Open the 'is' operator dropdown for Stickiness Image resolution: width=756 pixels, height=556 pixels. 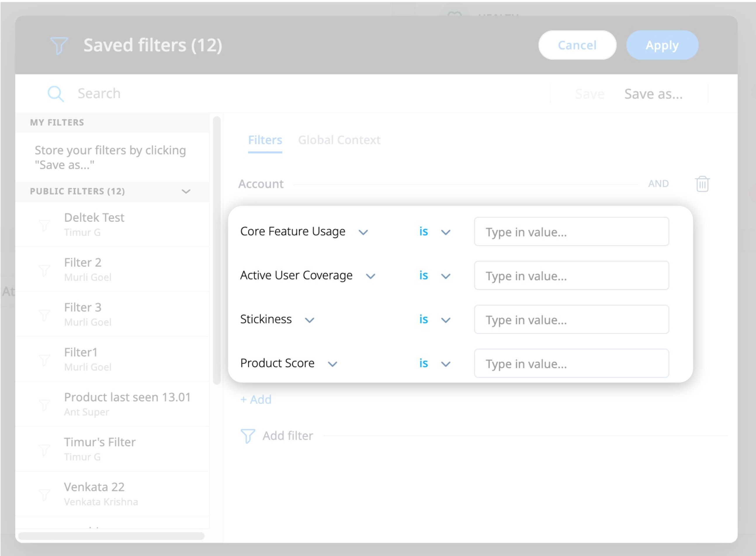click(x=446, y=320)
